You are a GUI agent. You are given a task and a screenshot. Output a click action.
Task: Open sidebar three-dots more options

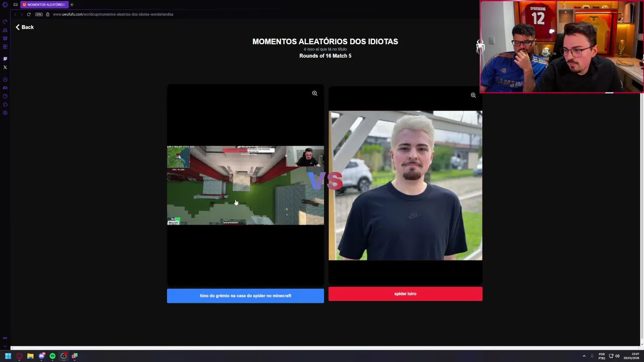point(5,346)
